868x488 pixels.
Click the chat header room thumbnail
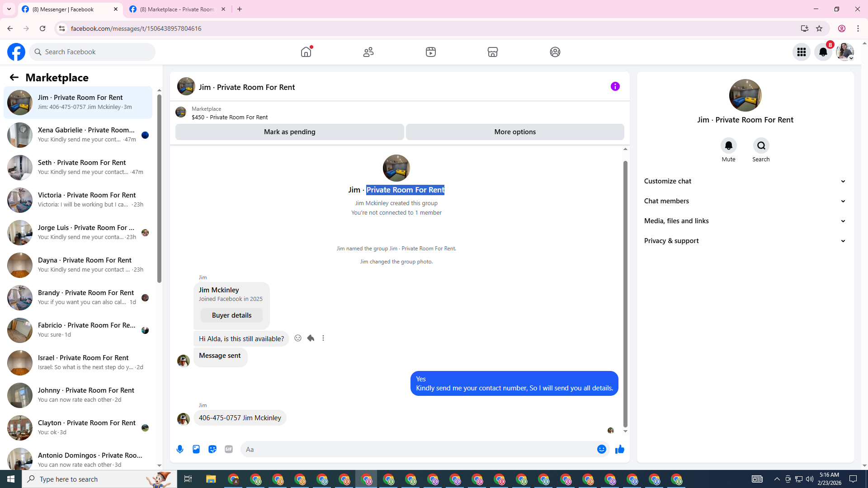pyautogui.click(x=186, y=86)
